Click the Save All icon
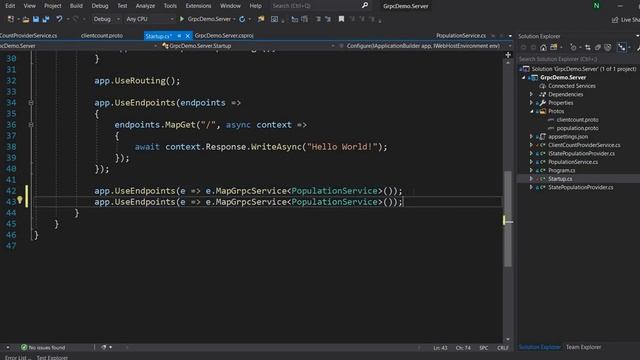The image size is (640, 360). coord(46,19)
